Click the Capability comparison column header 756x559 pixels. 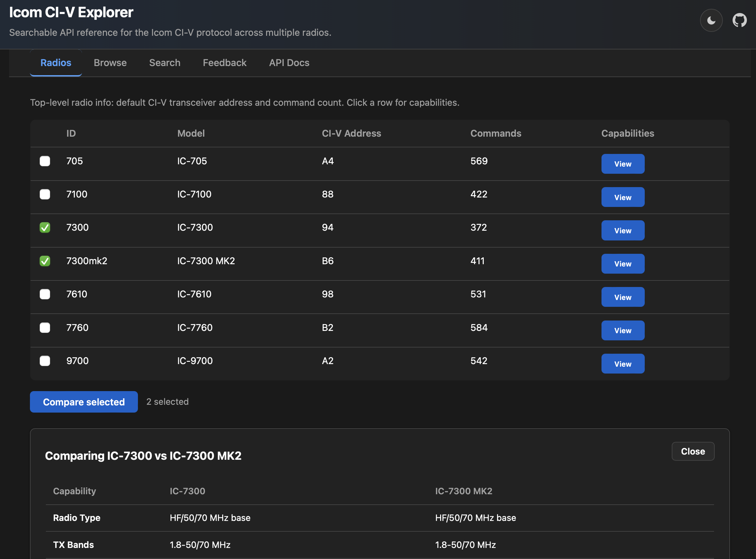pos(74,491)
